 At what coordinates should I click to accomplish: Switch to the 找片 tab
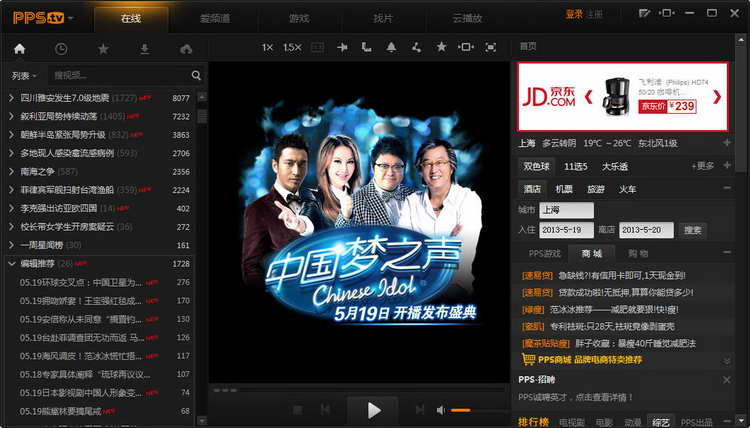click(383, 19)
